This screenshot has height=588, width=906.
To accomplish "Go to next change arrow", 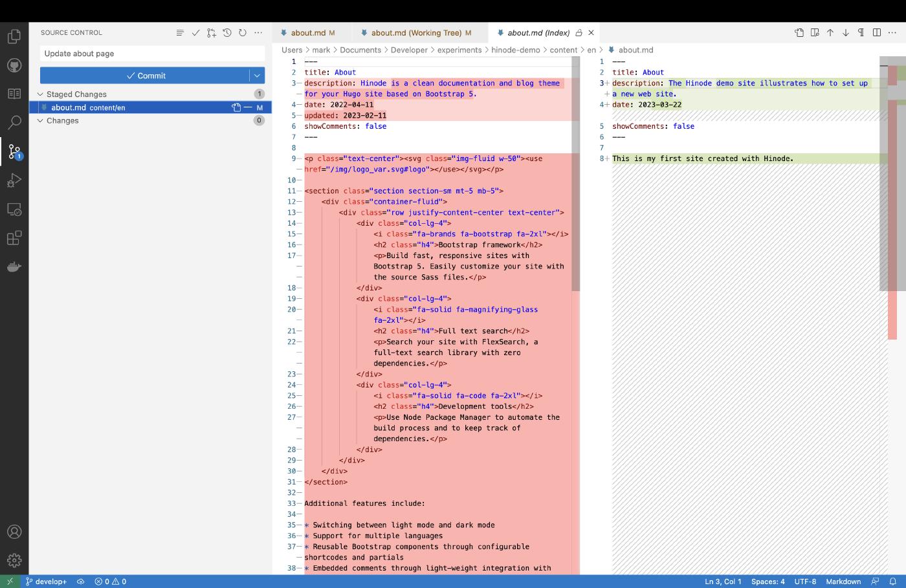I will 846,32.
